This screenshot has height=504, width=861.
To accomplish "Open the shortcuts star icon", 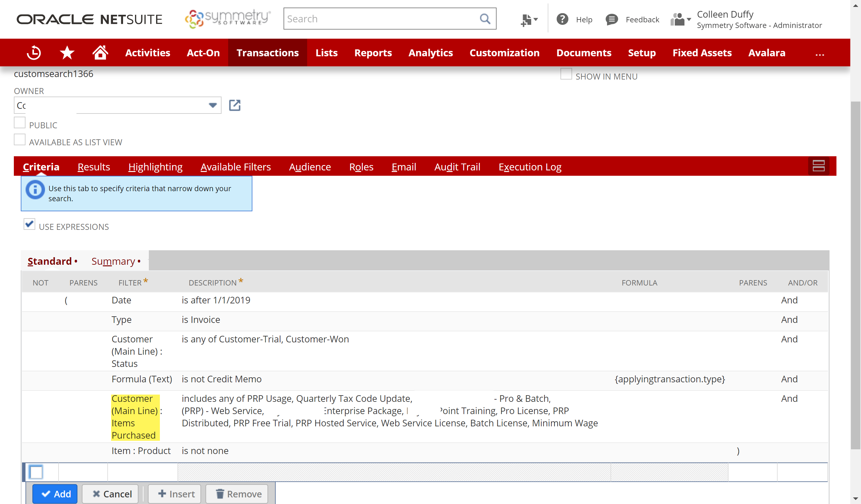I will tap(67, 53).
